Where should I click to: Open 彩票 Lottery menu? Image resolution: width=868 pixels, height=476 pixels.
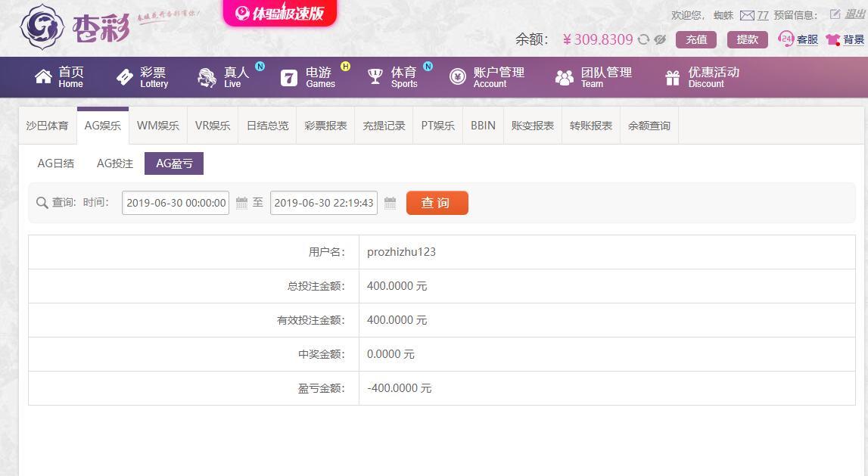point(154,77)
